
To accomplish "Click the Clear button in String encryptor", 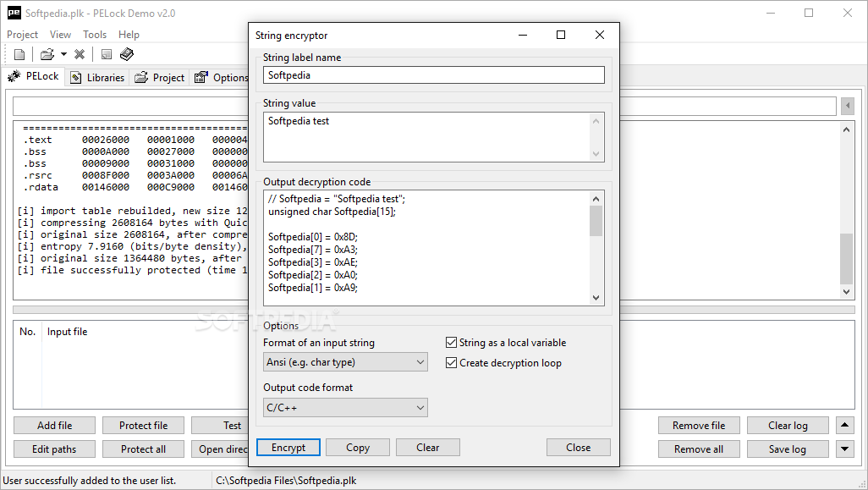I will [428, 448].
